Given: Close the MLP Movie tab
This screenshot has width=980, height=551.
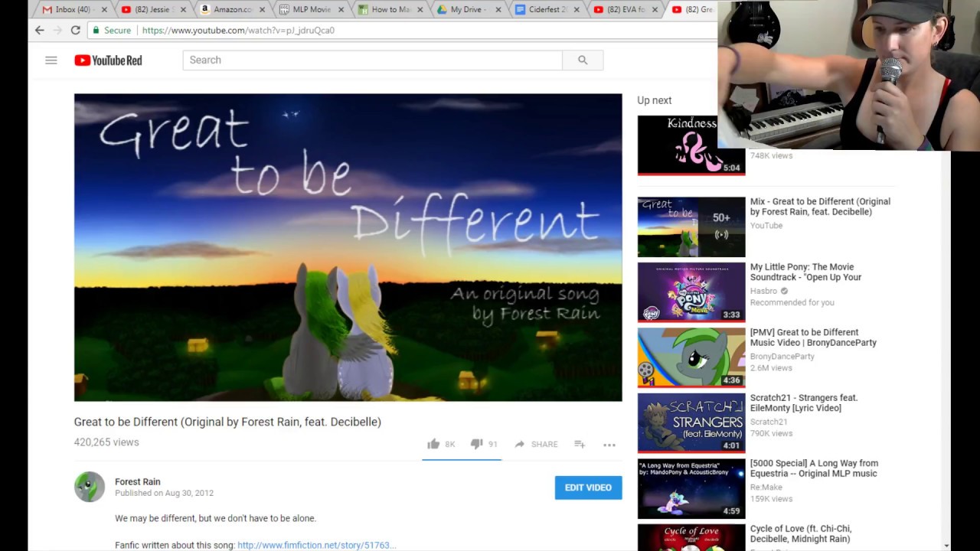Looking at the screenshot, I should coord(341,10).
